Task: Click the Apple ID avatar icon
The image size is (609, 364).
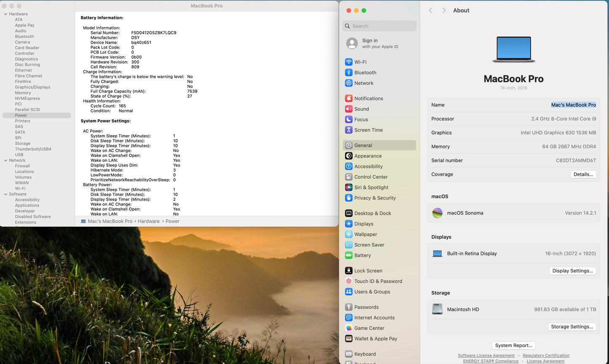Action: coord(352,43)
